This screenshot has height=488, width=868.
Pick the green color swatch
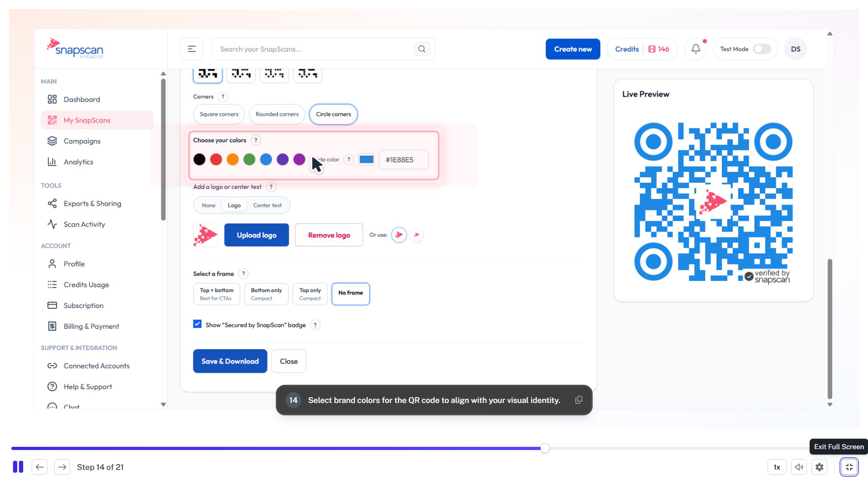pyautogui.click(x=249, y=160)
